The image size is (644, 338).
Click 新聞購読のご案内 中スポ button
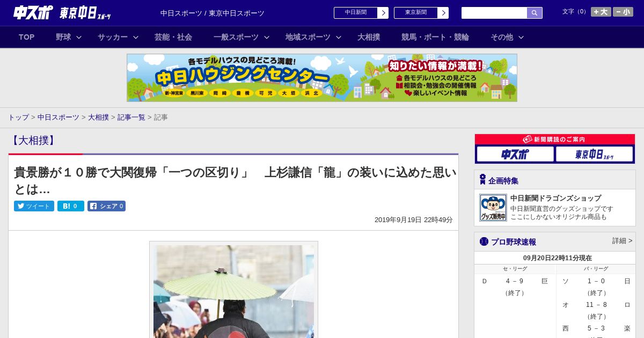pyautogui.click(x=515, y=154)
